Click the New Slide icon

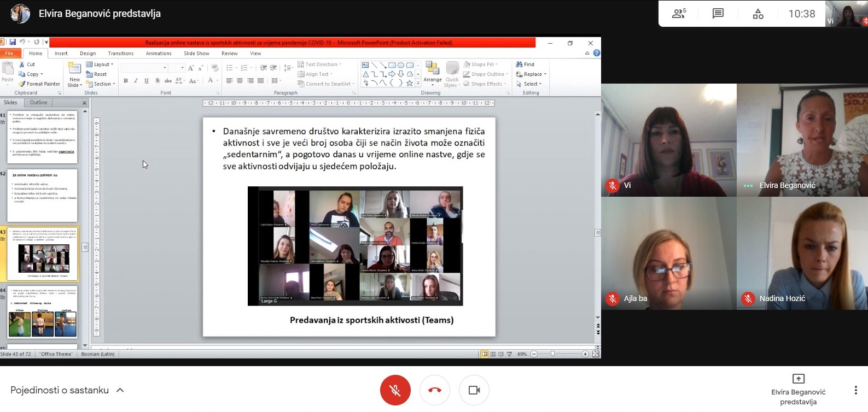coord(74,68)
